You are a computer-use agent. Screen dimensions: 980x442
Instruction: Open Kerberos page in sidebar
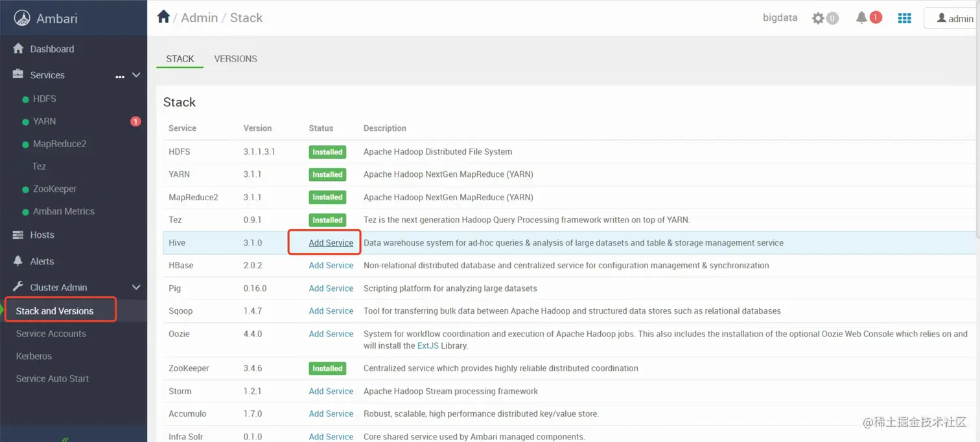[34, 356]
